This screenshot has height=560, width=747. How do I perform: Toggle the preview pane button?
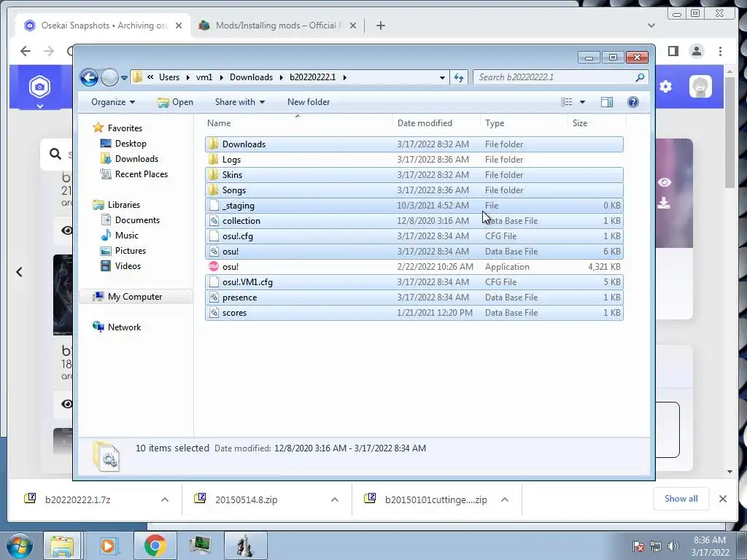(606, 102)
